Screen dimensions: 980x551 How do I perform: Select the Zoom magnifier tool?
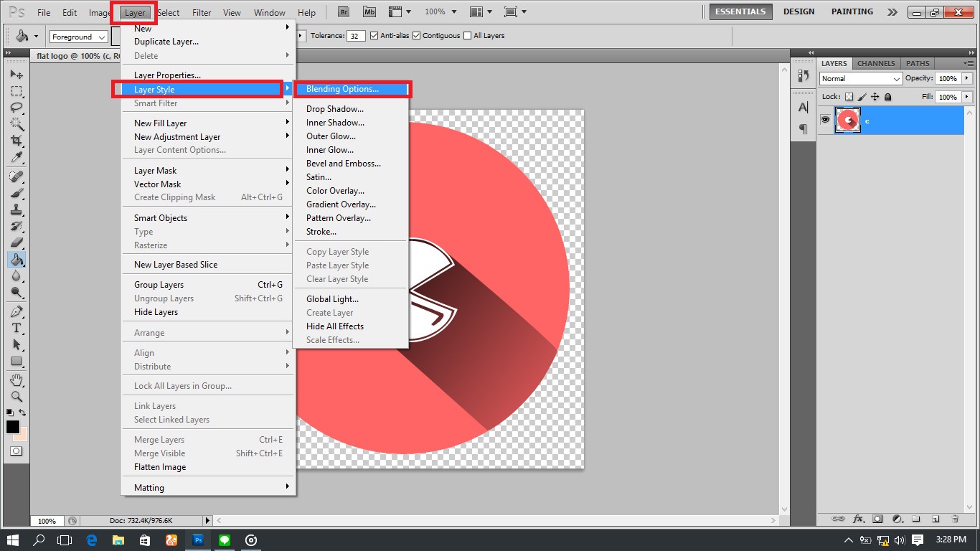[17, 396]
